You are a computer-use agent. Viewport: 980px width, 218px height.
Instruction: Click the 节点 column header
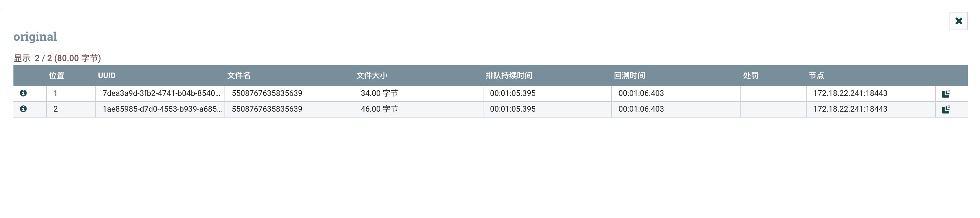click(x=816, y=76)
